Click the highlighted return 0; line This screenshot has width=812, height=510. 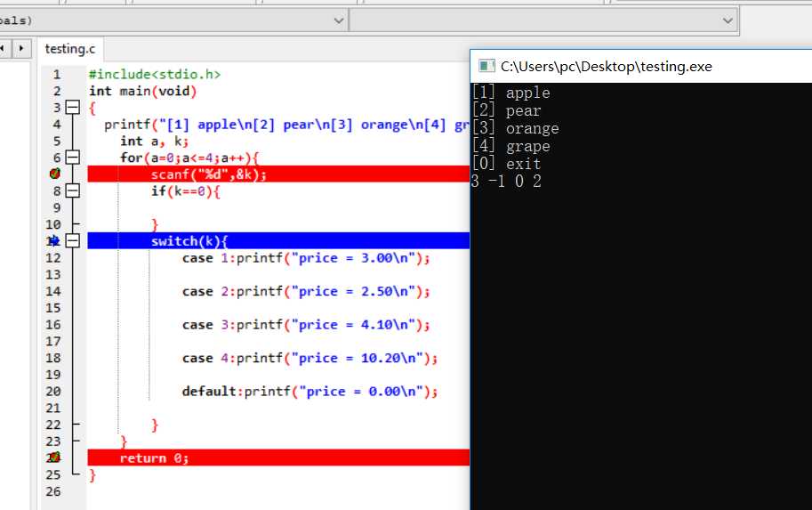[278, 457]
